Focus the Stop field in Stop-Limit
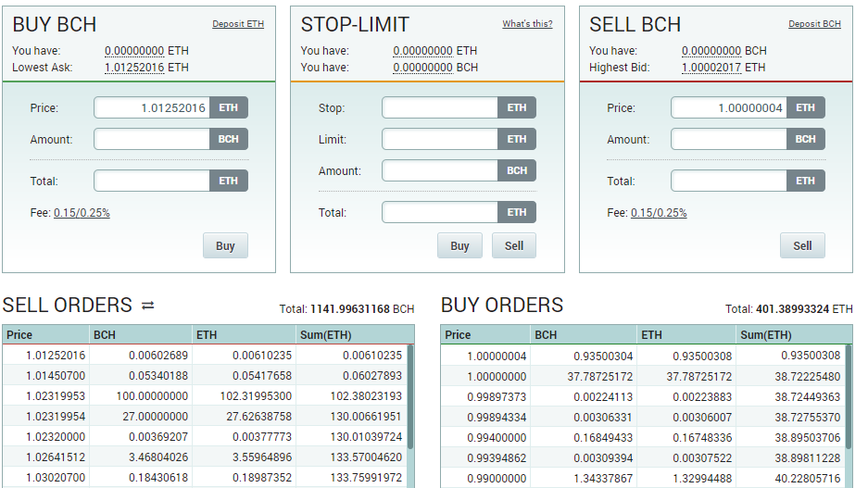 point(440,108)
